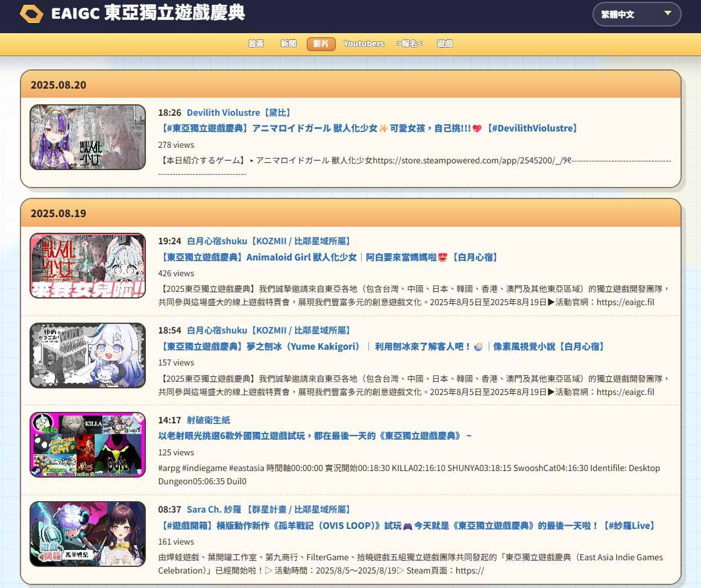701x588 pixels.
Task: Visit Devilith Violustre【黛比】channel link
Action: click(x=239, y=113)
